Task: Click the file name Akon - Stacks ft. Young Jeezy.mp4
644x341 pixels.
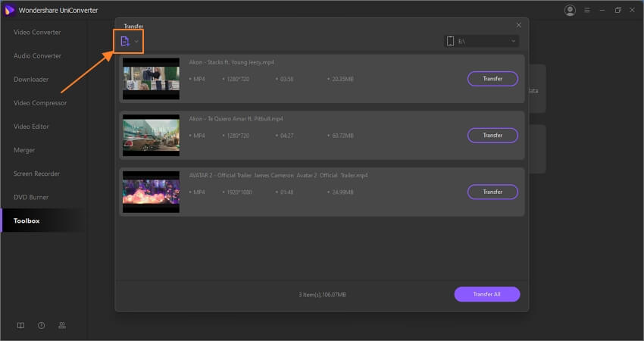Action: click(231, 62)
